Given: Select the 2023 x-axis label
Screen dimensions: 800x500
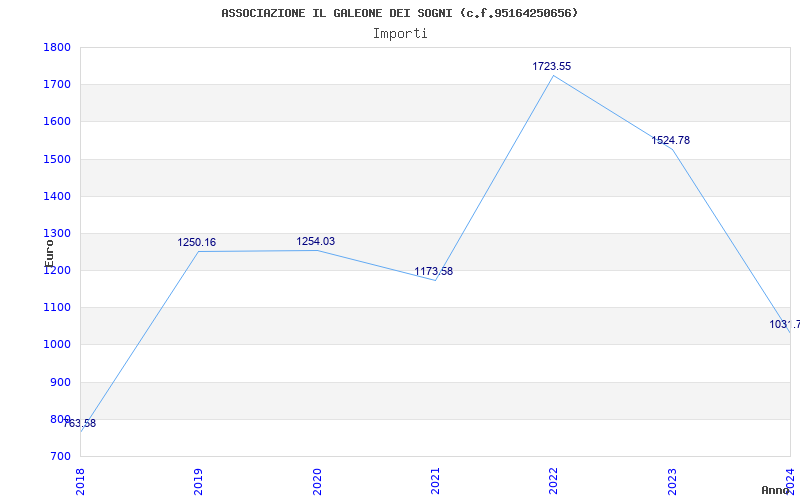Looking at the screenshot, I should click(x=672, y=482).
